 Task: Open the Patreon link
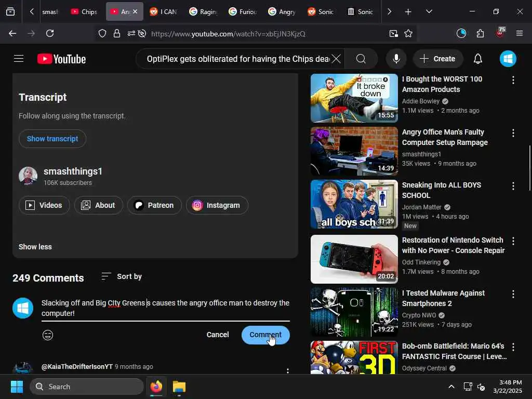[154, 205]
